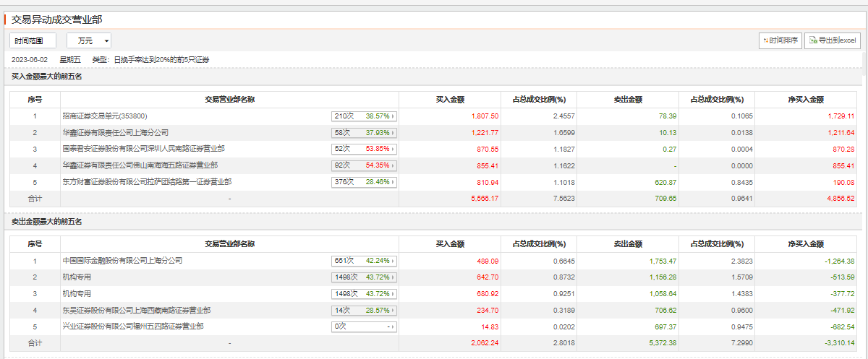Click net buy value 190.08

844,183
